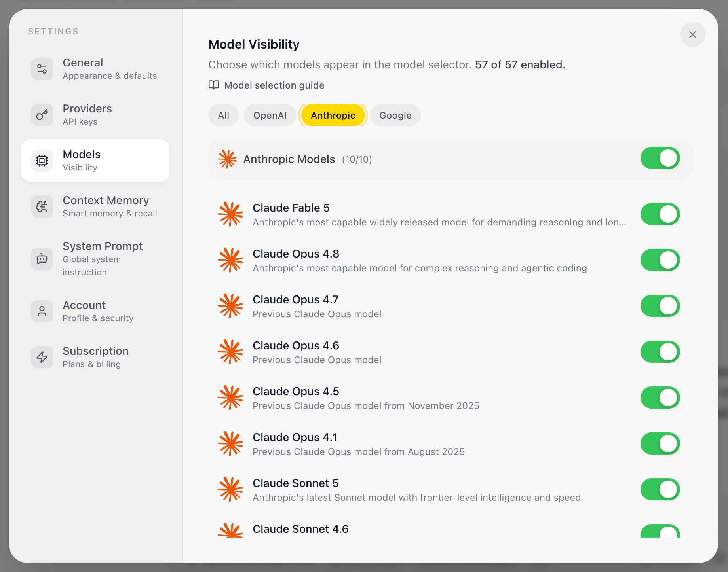The image size is (728, 572).
Task: Click the '57 of 57 enabled.' text
Action: pos(520,64)
